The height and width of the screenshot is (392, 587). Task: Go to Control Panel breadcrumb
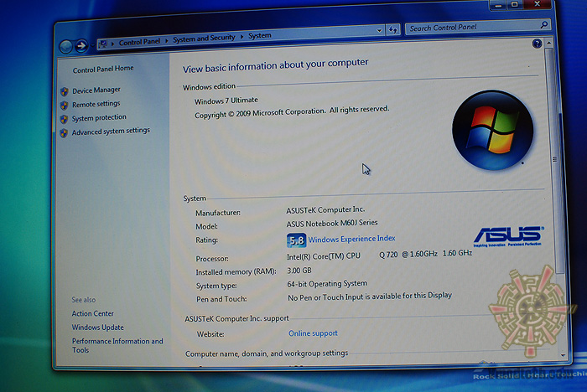click(x=139, y=42)
